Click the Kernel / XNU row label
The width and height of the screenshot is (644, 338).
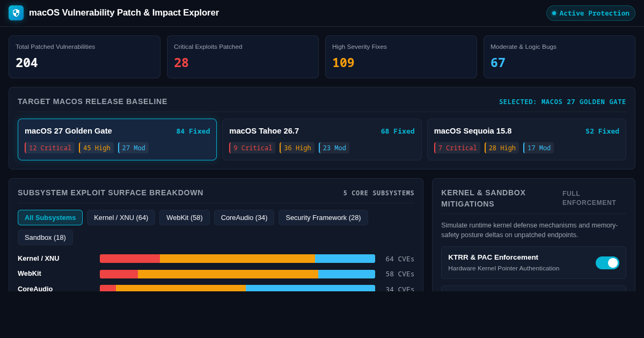39,259
